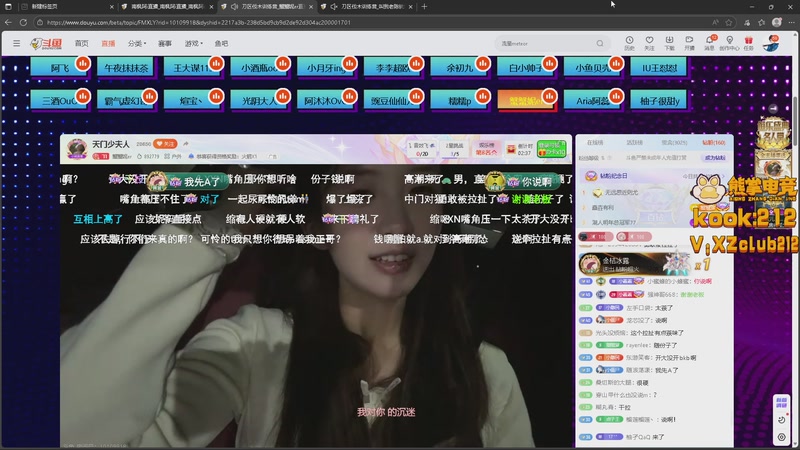Click the 喜欢飞 0/20 progress badge

coord(422,149)
